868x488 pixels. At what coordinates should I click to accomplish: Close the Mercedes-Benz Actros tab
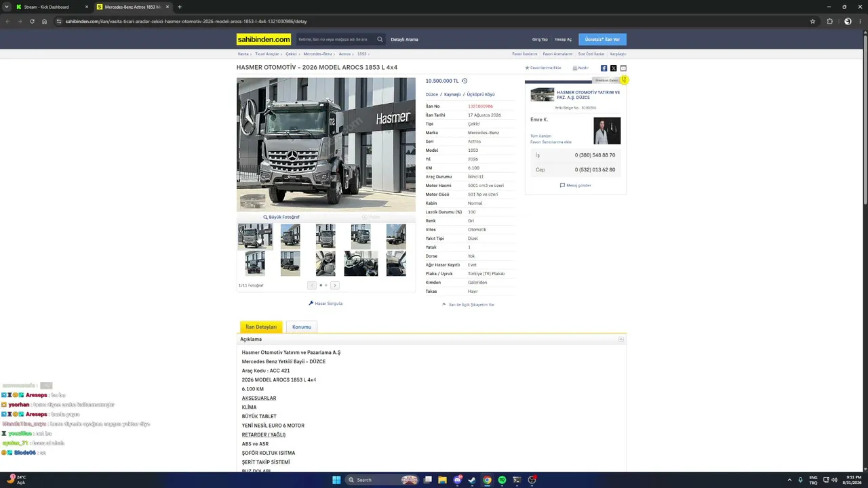coord(168,7)
